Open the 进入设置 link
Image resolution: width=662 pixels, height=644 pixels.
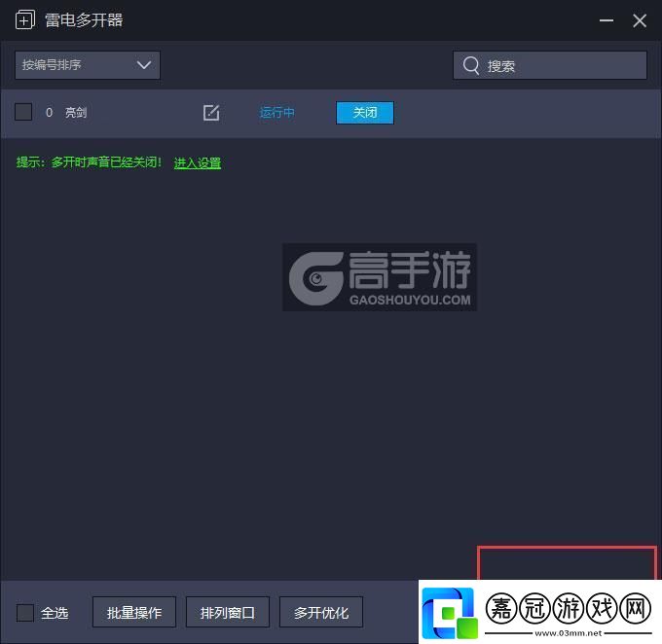(x=198, y=162)
